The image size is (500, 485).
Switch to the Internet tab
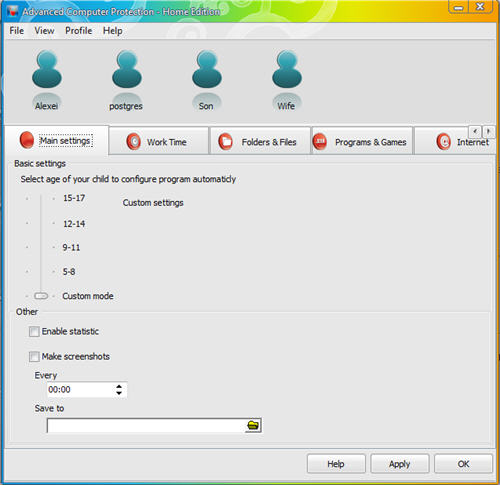455,142
